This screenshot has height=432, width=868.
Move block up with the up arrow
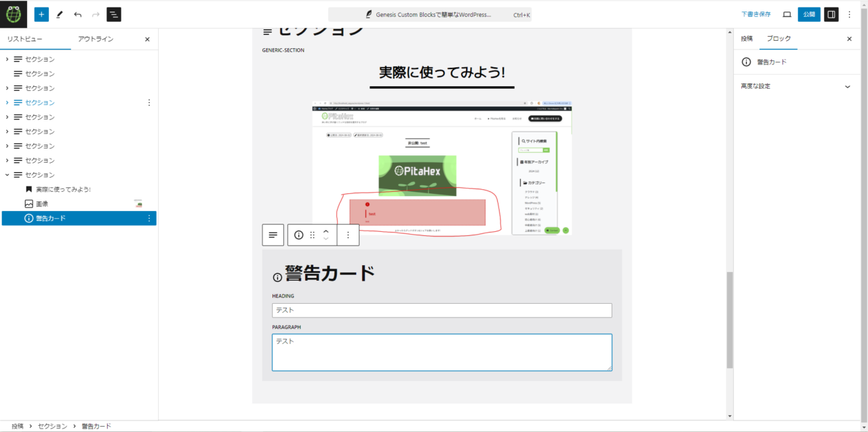point(325,231)
